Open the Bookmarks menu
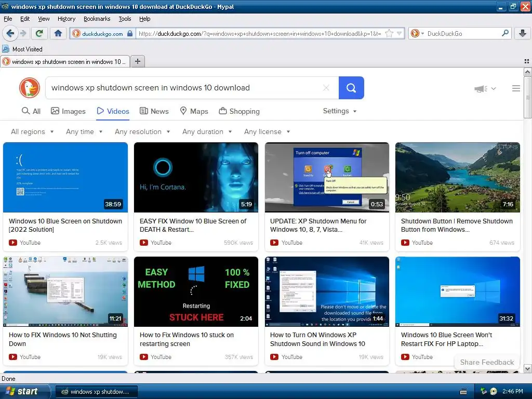This screenshot has height=399, width=532. 97,19
